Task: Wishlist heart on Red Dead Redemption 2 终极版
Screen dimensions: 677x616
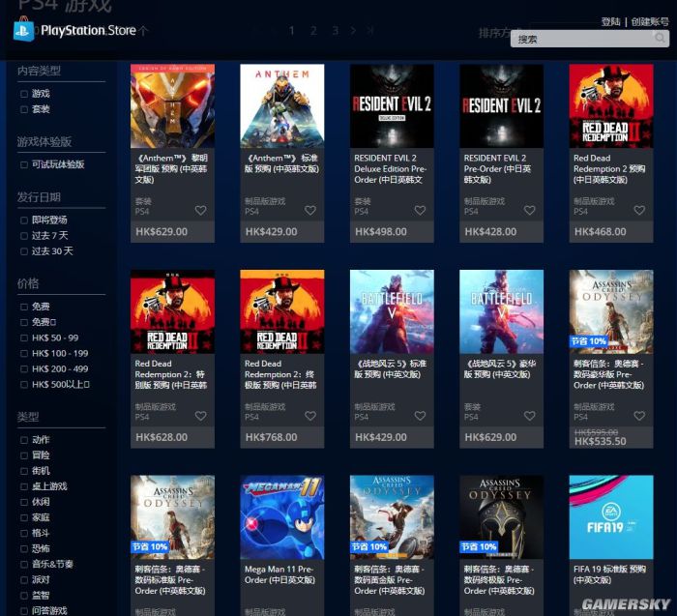Action: 310,416
